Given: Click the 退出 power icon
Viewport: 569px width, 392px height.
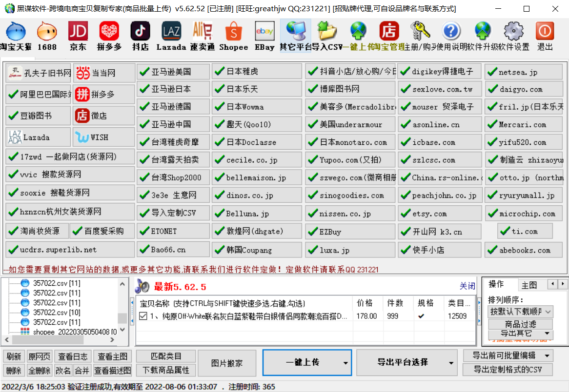Looking at the screenshot, I should click(x=545, y=36).
